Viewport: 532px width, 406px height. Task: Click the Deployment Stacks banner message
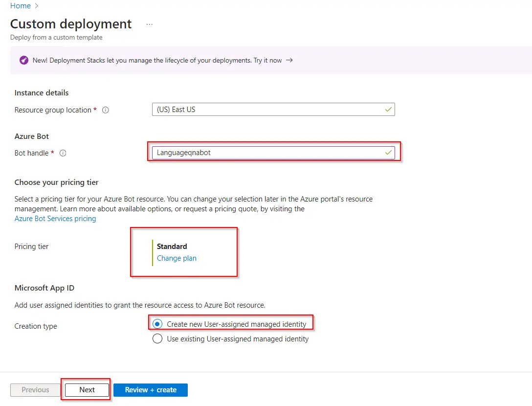[x=157, y=61]
